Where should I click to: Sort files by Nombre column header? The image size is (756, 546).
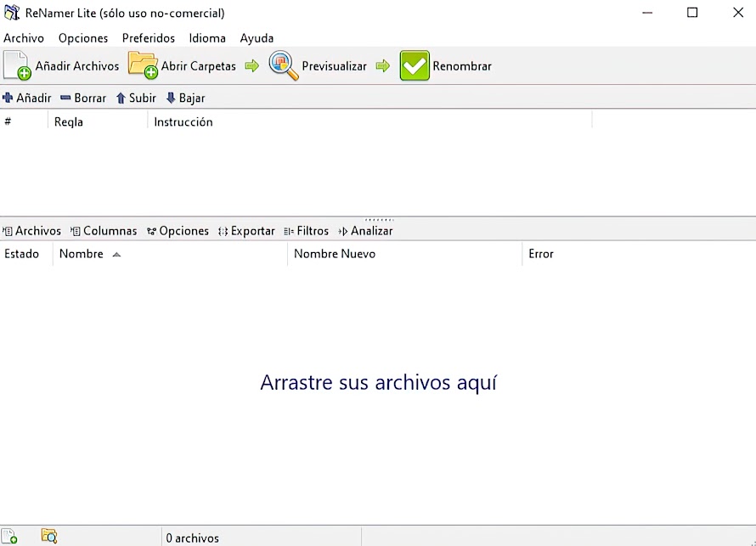tap(170, 254)
